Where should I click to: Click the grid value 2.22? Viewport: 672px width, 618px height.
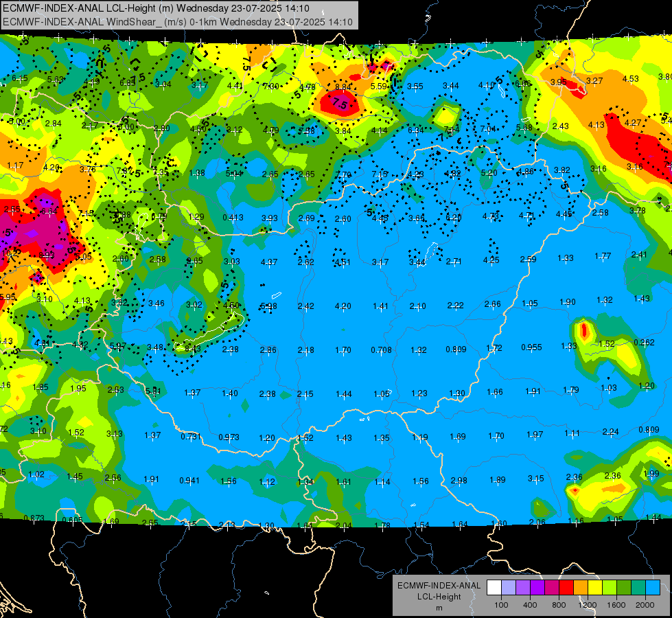(x=455, y=305)
